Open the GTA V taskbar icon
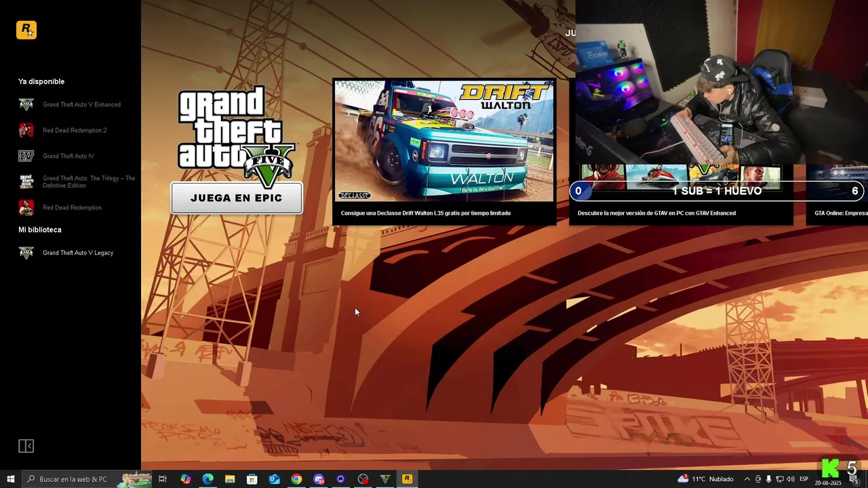868x488 pixels. pyautogui.click(x=385, y=479)
